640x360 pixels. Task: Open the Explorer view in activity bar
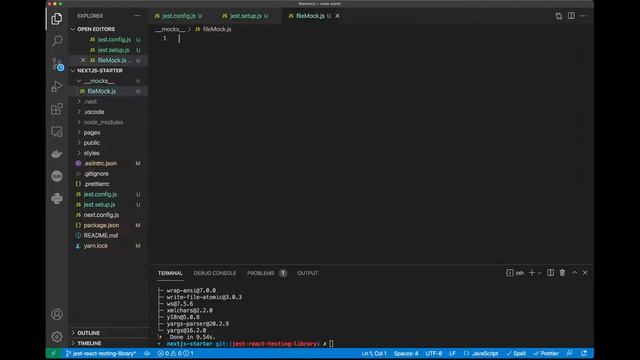coord(57,18)
